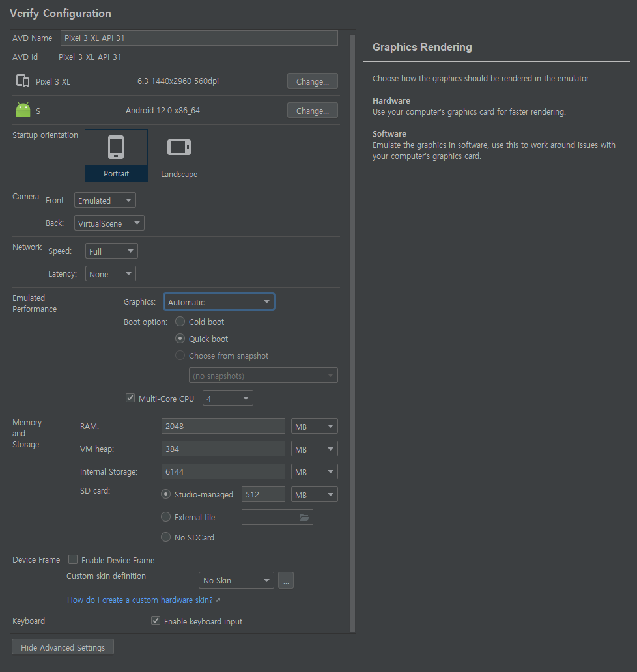Select the No SDCard option

pyautogui.click(x=165, y=537)
